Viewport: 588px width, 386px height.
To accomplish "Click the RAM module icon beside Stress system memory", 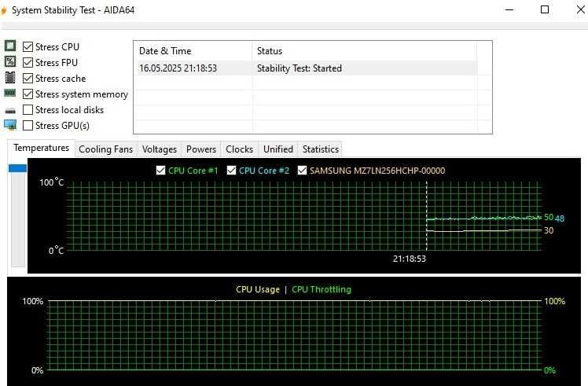I will coord(9,93).
